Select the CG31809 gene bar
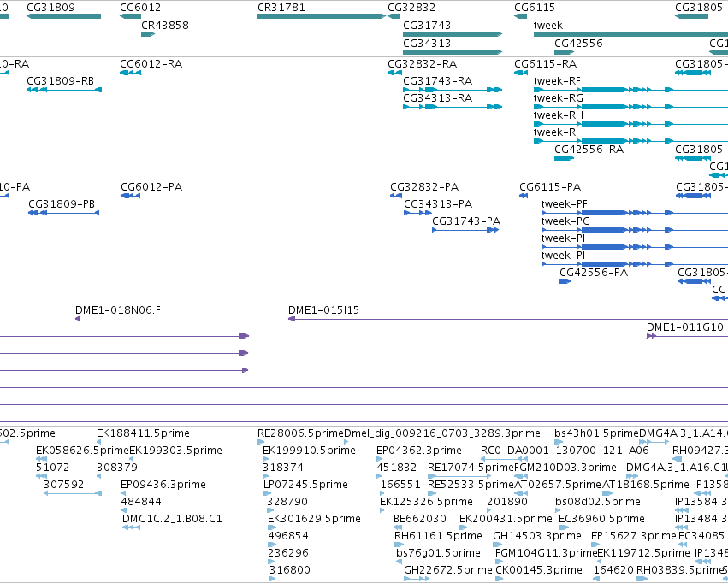Viewport: 728px width, 583px height. (63, 16)
